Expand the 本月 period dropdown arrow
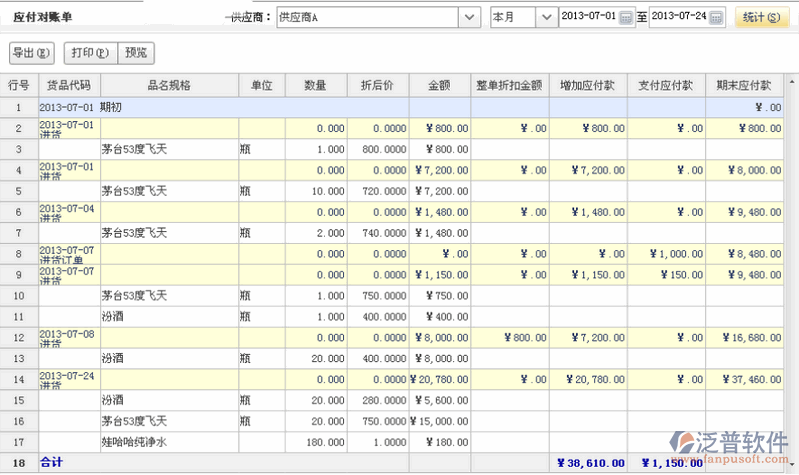Screen dimensions: 799x475 point(545,18)
